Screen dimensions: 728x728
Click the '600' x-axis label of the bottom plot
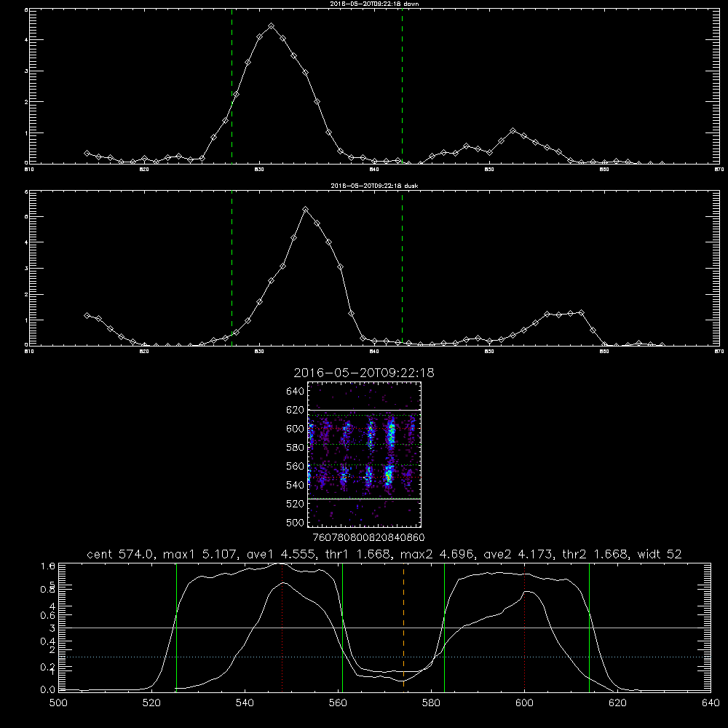point(524,703)
